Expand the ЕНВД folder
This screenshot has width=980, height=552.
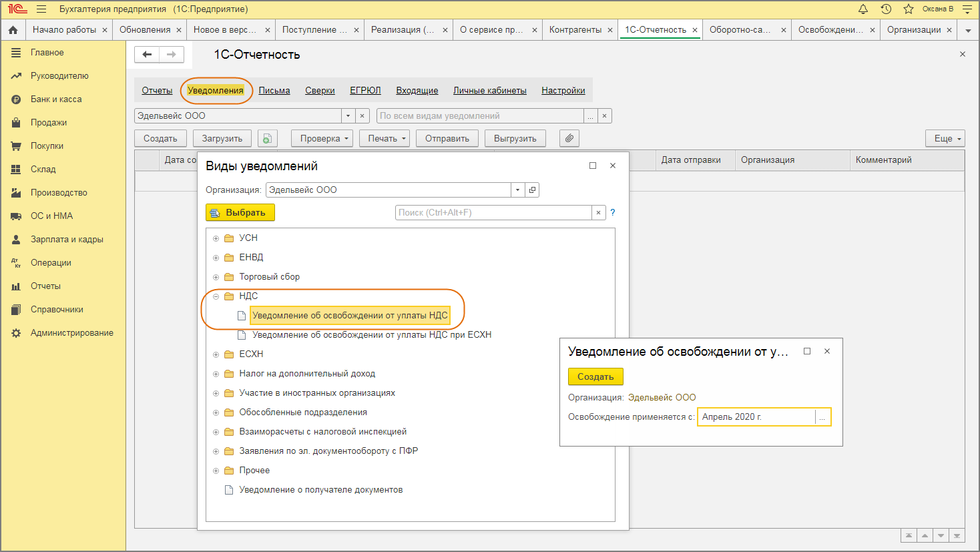pyautogui.click(x=216, y=258)
